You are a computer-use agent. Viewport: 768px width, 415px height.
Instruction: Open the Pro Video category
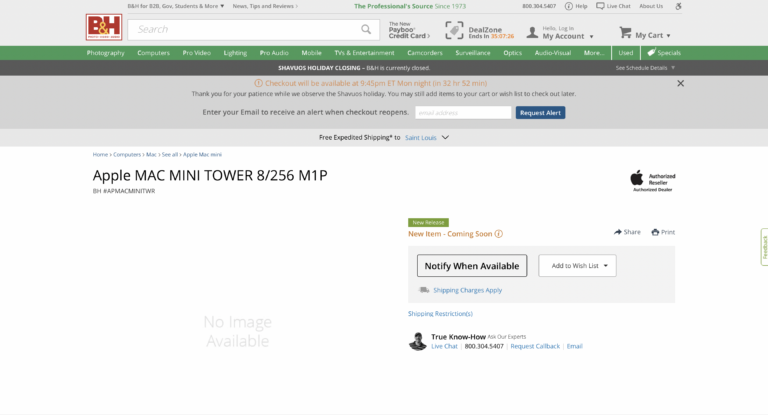[x=196, y=53]
